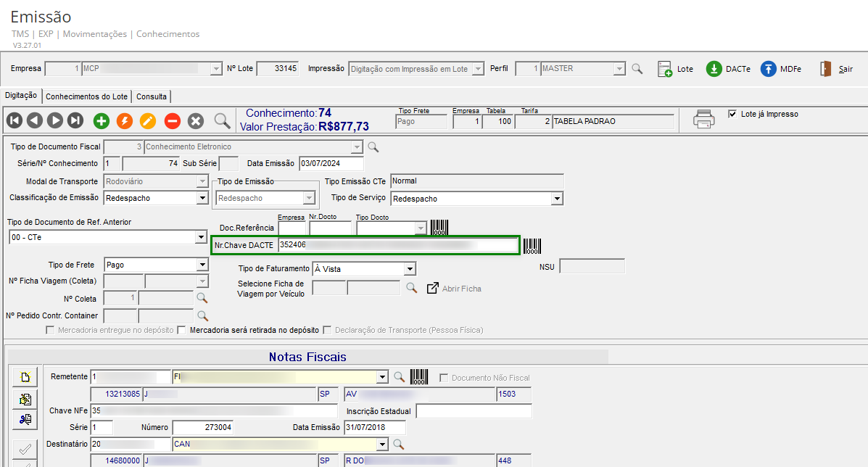Expand Destinatário name dropdown
Viewport: 868px width, 467px height.
[382, 445]
